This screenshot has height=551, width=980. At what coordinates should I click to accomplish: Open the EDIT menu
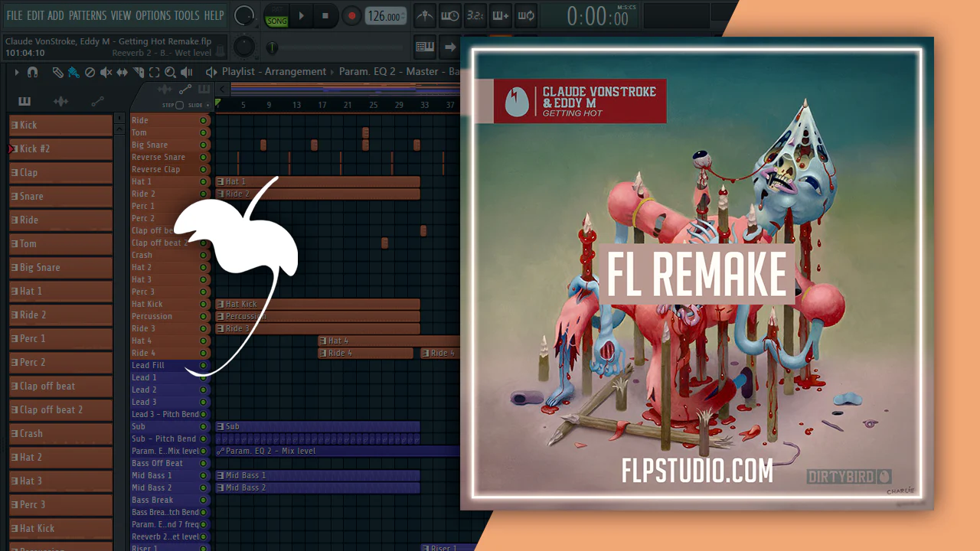[35, 15]
